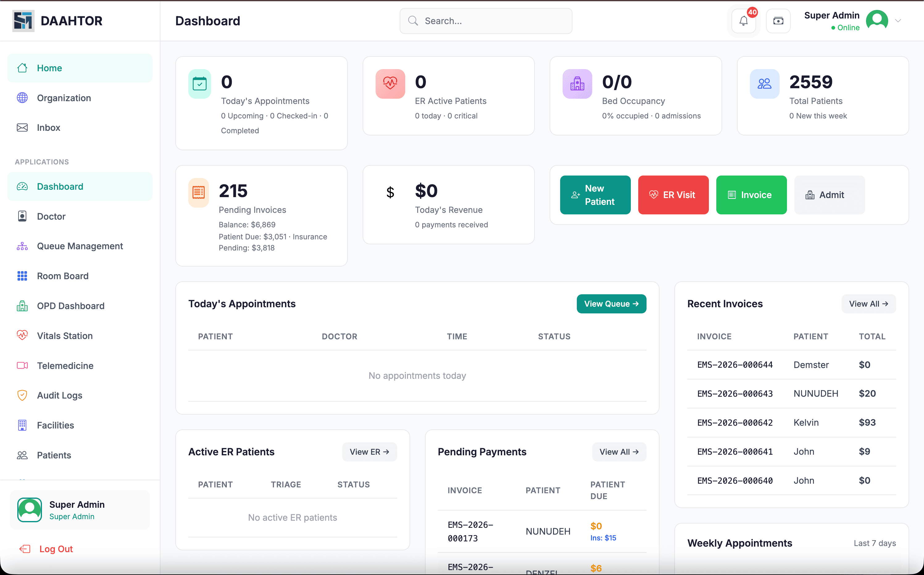Image resolution: width=924 pixels, height=575 pixels.
Task: Click the Doctor badge icon
Action: 22,216
